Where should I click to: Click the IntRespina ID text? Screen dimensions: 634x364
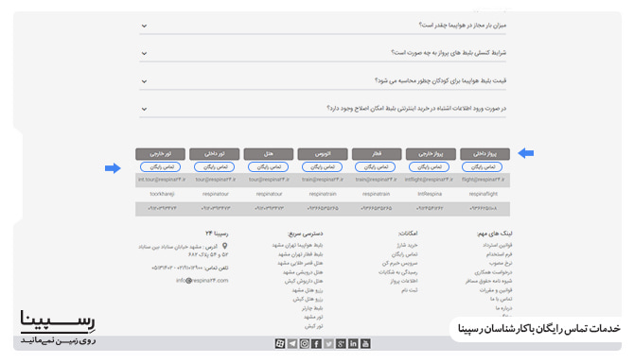pyautogui.click(x=430, y=194)
